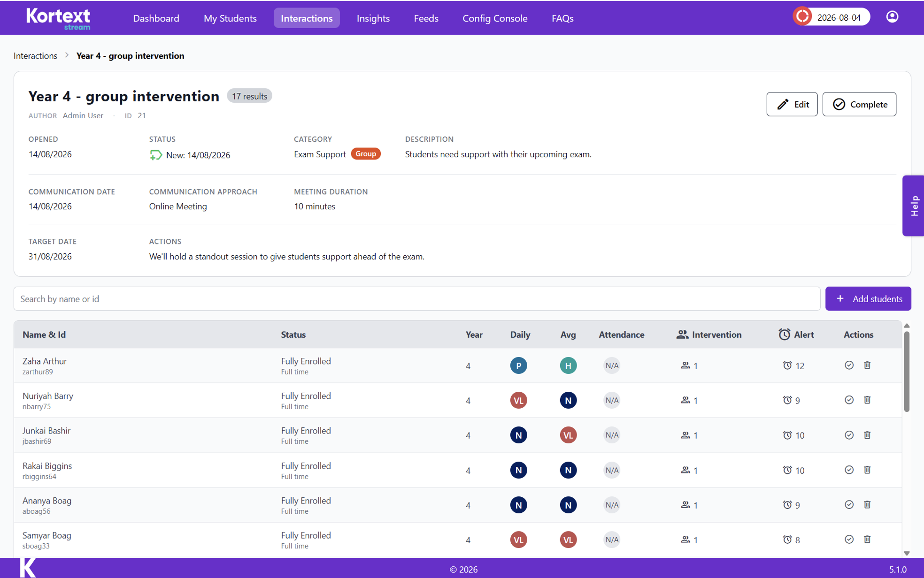
Task: Click the Add students button
Action: (868, 298)
